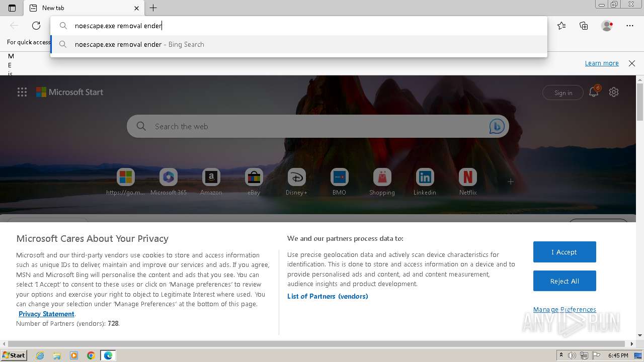Open the Windows Start button
The width and height of the screenshot is (644, 362).
(14, 355)
